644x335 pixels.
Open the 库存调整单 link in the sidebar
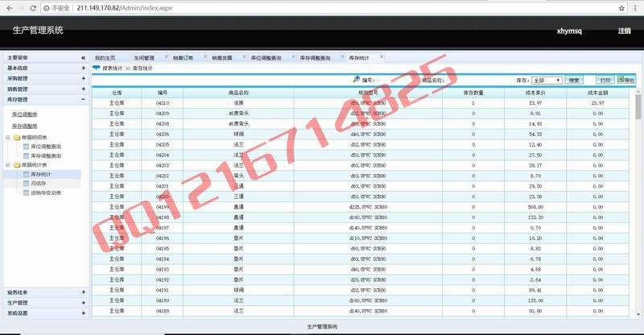[x=24, y=126]
